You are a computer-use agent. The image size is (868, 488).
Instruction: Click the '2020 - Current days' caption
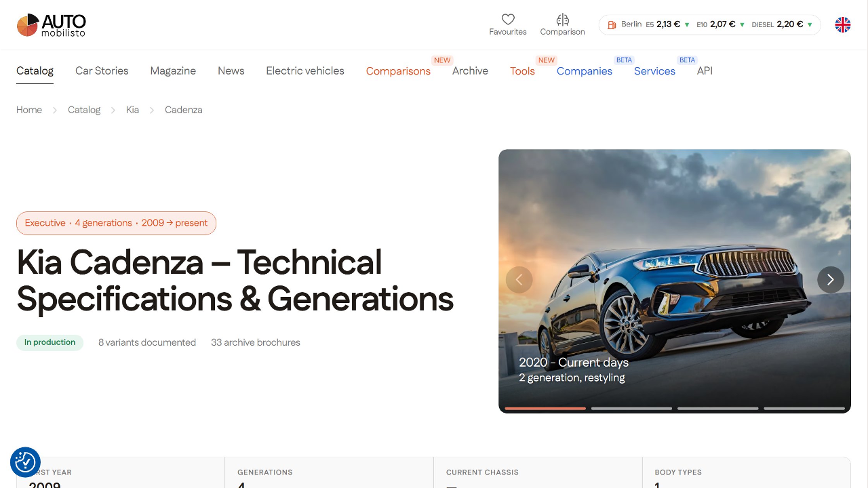574,363
